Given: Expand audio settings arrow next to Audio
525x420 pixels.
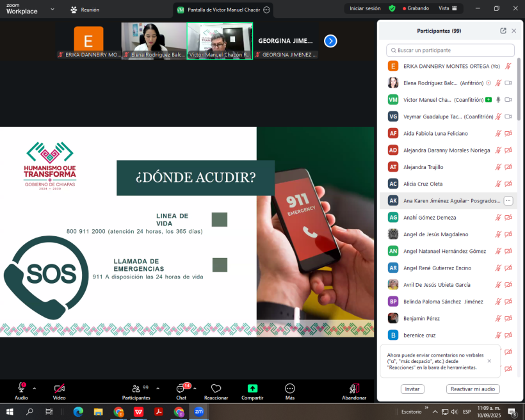Looking at the screenshot, I should coord(35,388).
